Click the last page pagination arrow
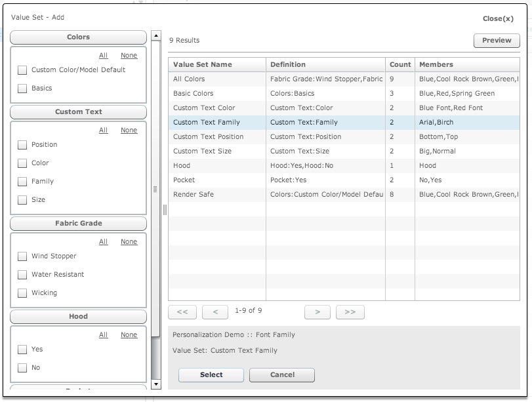 pyautogui.click(x=350, y=312)
